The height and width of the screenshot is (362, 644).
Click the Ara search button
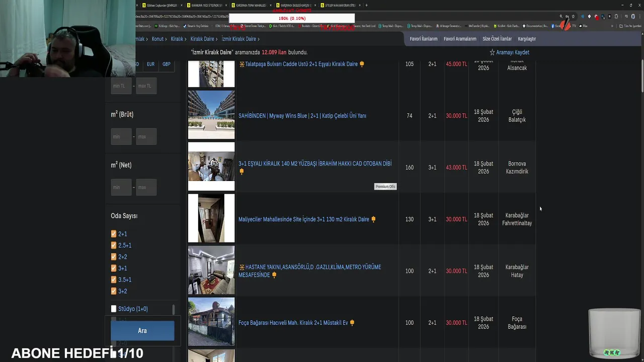(142, 331)
